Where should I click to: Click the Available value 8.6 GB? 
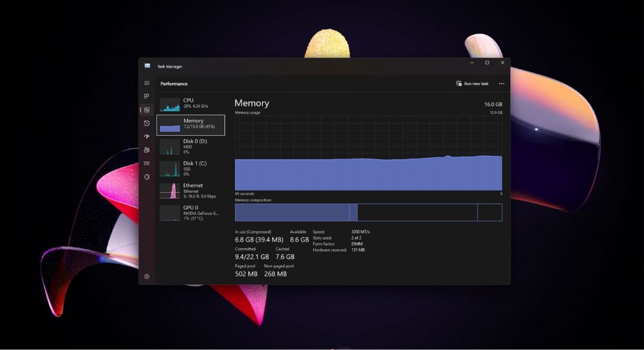pyautogui.click(x=299, y=239)
